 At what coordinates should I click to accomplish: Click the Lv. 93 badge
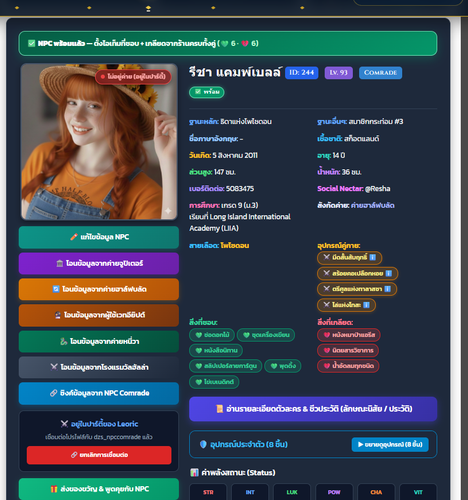(x=339, y=73)
